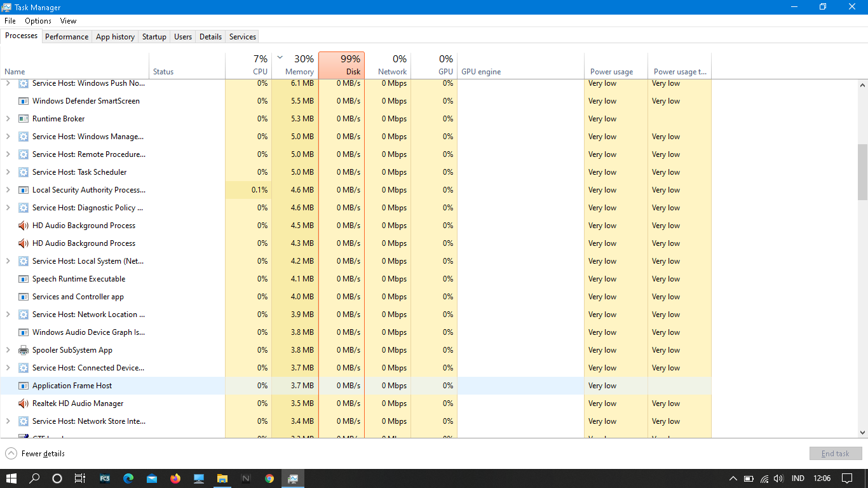Switch to the Performance tab
This screenshot has height=488, width=868.
(67, 37)
